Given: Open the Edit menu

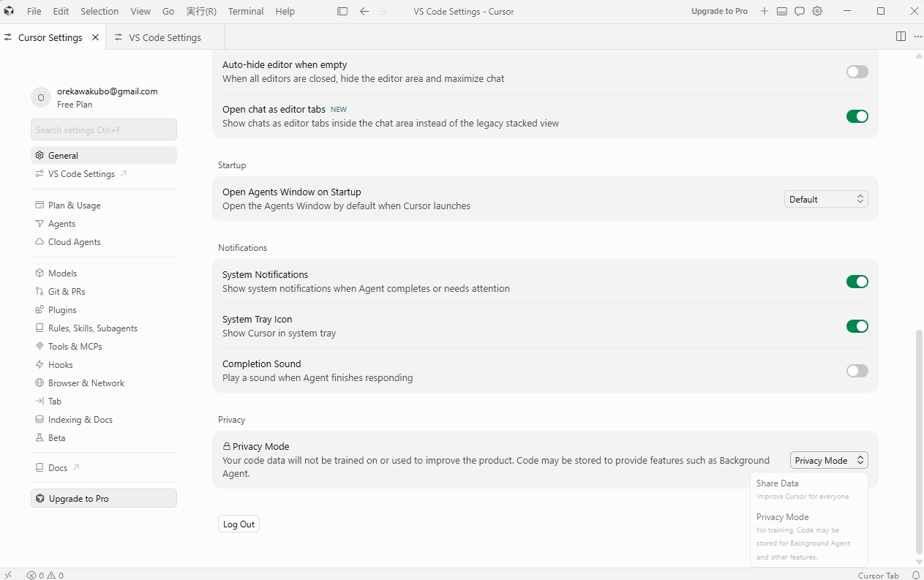Looking at the screenshot, I should pos(61,11).
